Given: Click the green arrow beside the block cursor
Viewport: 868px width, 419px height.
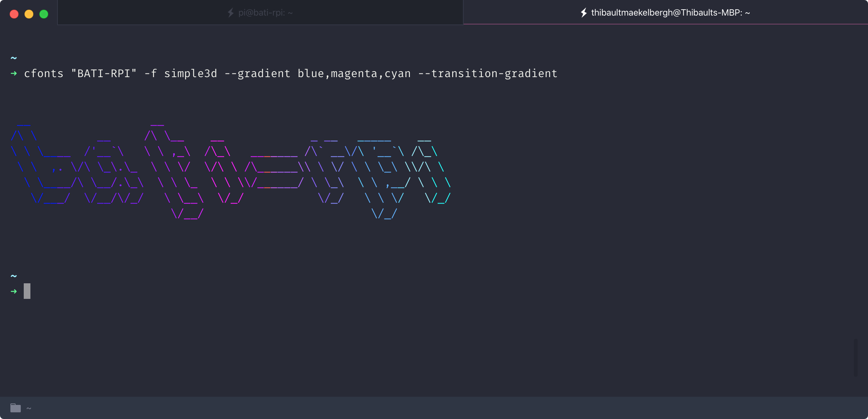Looking at the screenshot, I should tap(14, 291).
